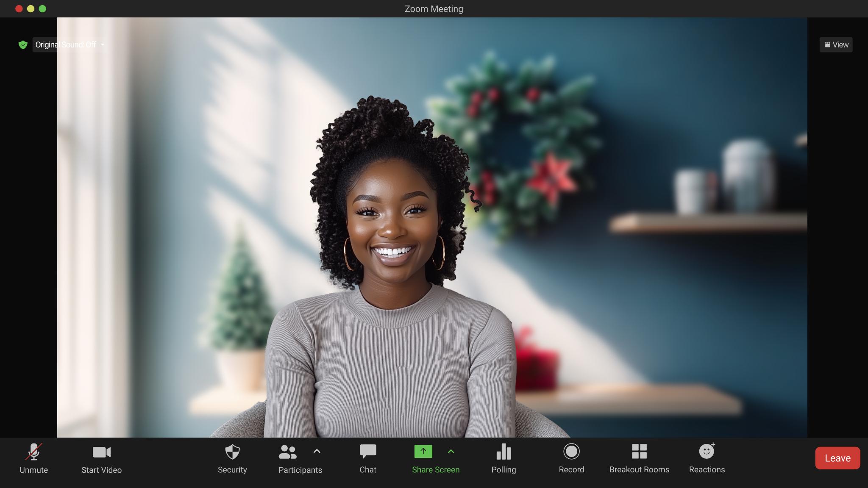Click the green encryption shield badge
This screenshot has width=868, height=488.
(23, 44)
